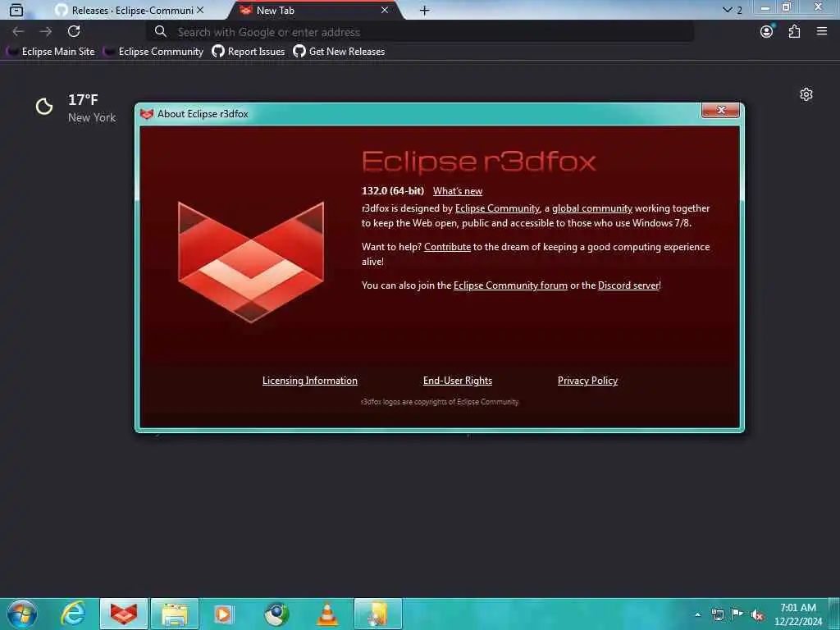This screenshot has width=840, height=630.
Task: Open the Eclipse Community bookmark
Action: (154, 52)
